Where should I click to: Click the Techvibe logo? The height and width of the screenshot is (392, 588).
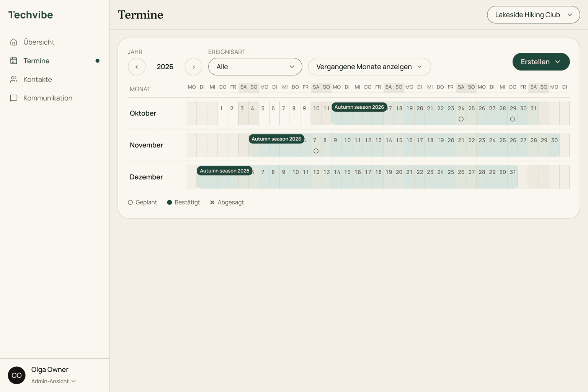[x=31, y=15]
